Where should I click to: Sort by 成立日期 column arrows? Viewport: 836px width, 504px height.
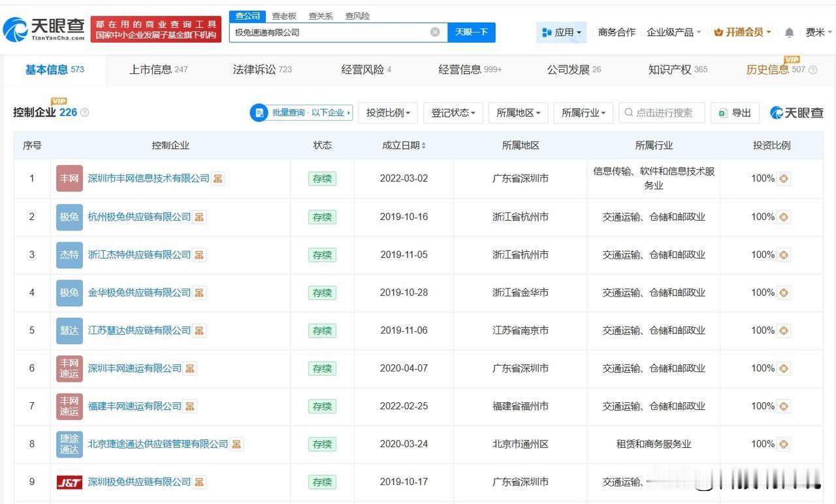424,146
